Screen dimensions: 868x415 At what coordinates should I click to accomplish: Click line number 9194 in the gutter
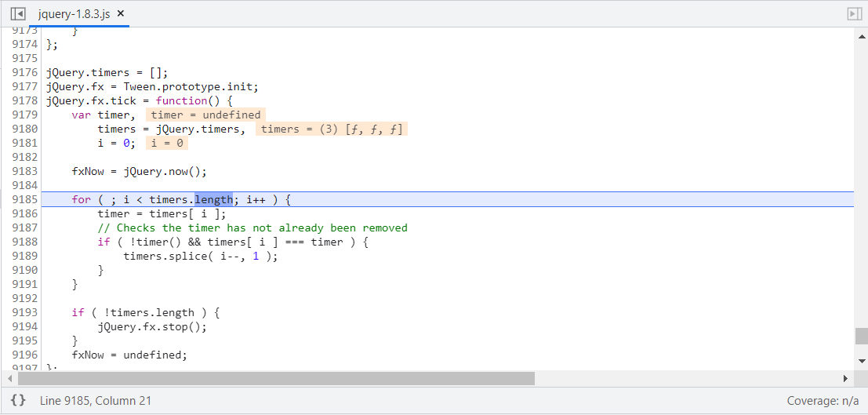click(25, 326)
